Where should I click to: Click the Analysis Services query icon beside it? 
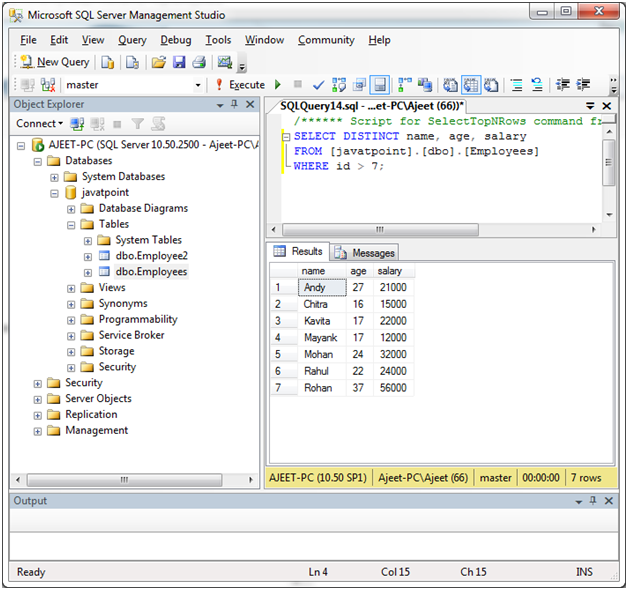click(x=132, y=62)
